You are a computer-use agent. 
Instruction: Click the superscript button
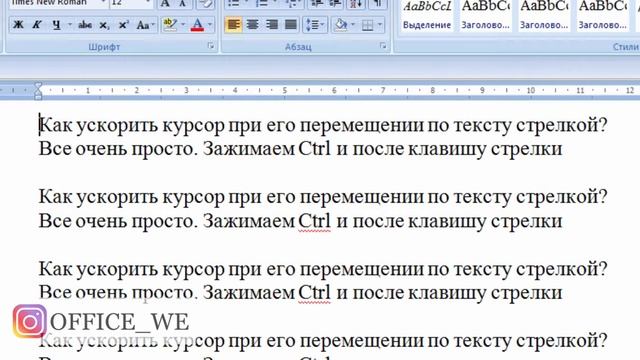coord(123,25)
